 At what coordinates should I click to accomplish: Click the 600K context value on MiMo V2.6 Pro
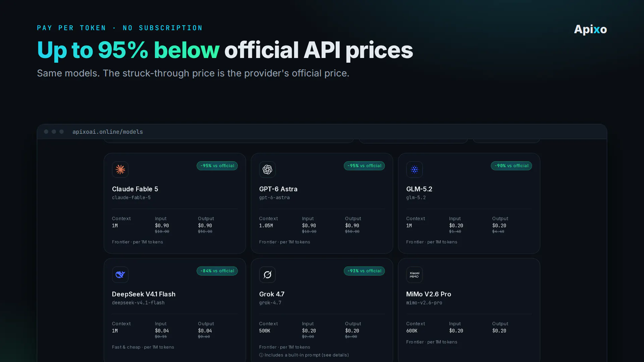point(412,331)
